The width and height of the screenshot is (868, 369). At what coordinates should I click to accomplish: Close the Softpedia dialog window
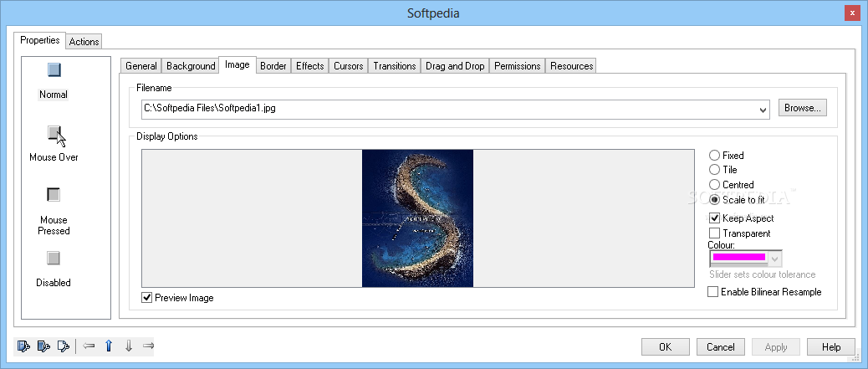[852, 12]
